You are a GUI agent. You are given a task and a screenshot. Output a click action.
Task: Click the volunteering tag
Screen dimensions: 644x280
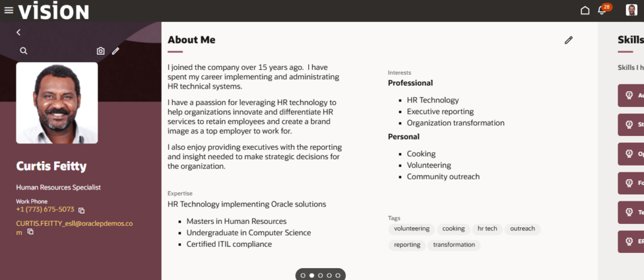click(x=411, y=229)
